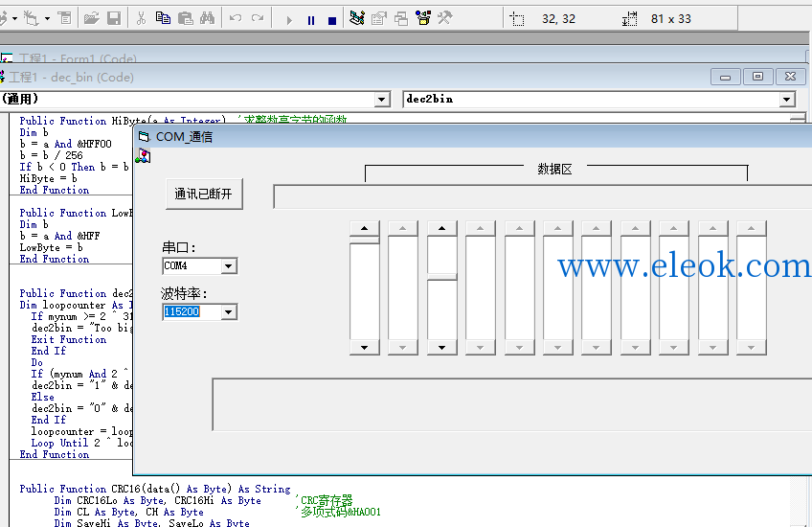
Task: Click the 串口: label
Action: (179, 248)
